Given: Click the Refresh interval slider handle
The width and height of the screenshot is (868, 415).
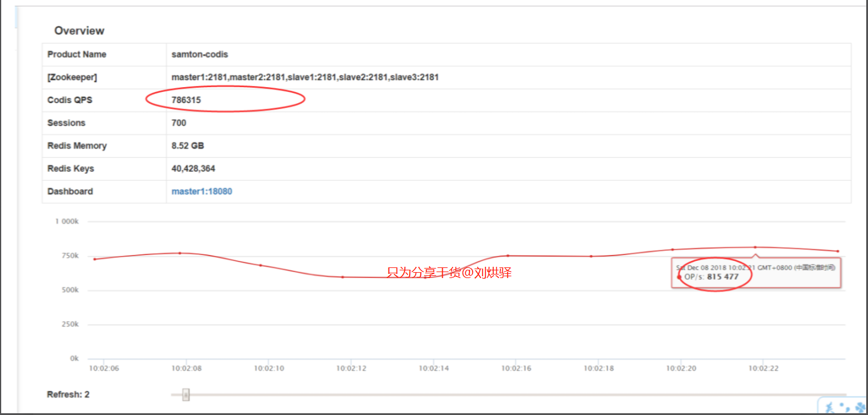Looking at the screenshot, I should [x=186, y=394].
